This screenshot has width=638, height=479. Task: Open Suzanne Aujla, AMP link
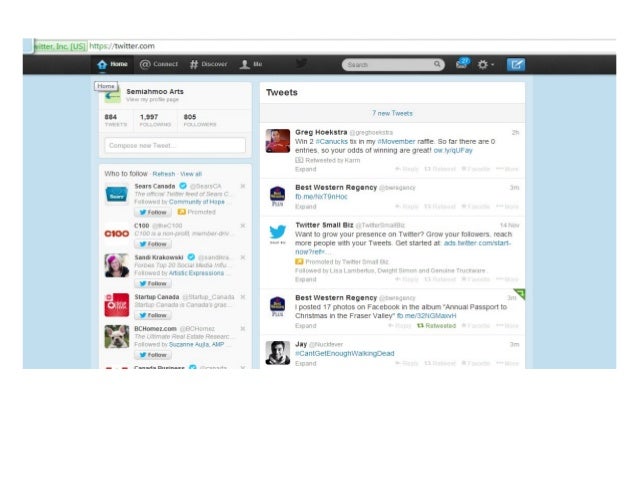coord(196,344)
